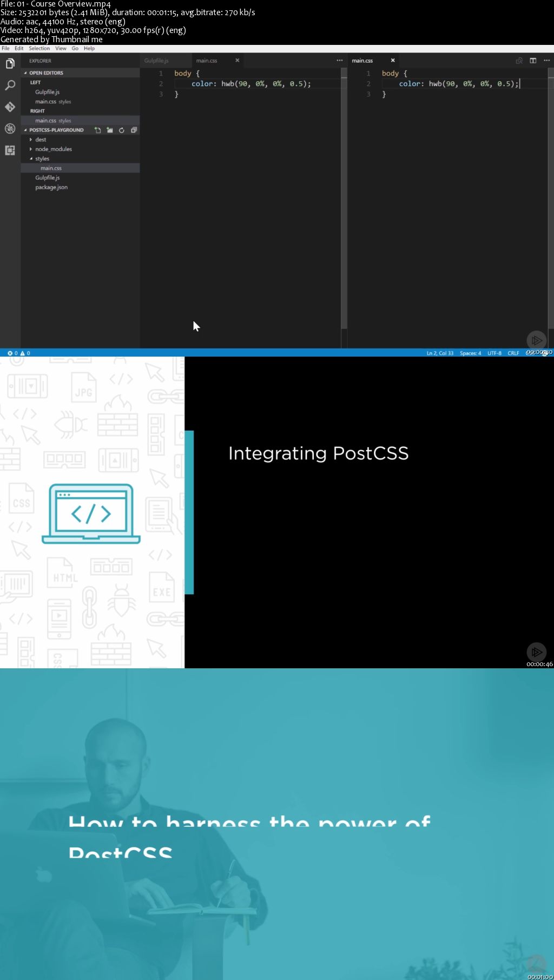The width and height of the screenshot is (554, 980).
Task: Open the View menu
Action: 61,49
